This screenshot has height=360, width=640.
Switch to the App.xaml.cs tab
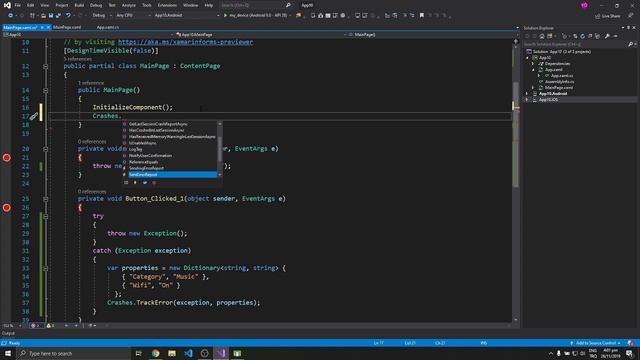tap(108, 27)
